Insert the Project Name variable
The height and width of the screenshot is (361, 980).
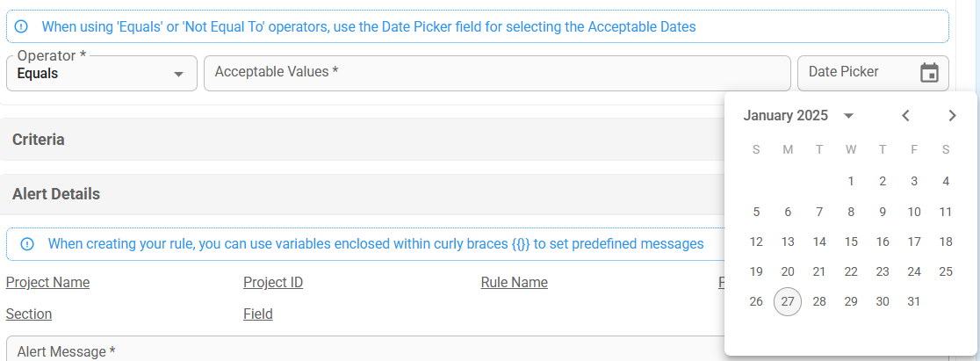point(47,283)
